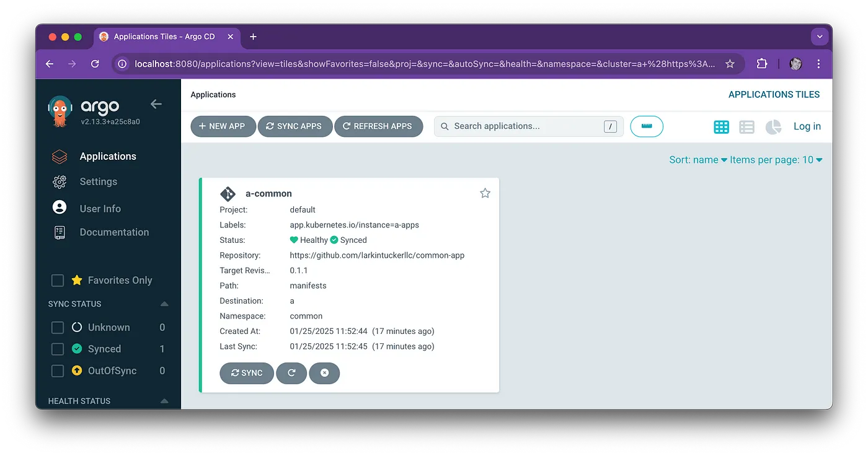This screenshot has width=868, height=456.
Task: Switch to the list view icon
Action: tap(746, 127)
